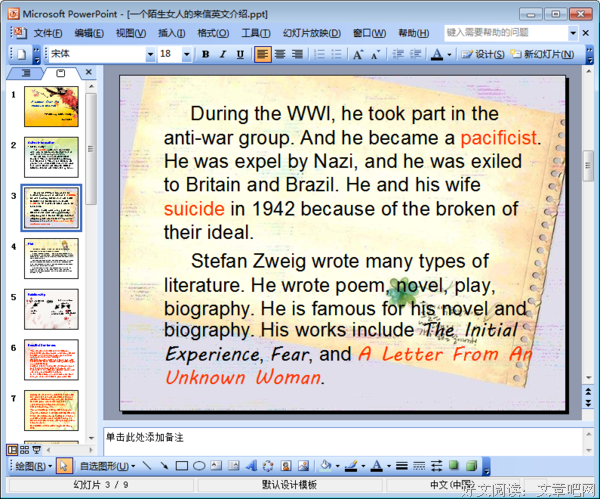600x499 pixels.
Task: Toggle Italic formatting
Action: [x=223, y=54]
